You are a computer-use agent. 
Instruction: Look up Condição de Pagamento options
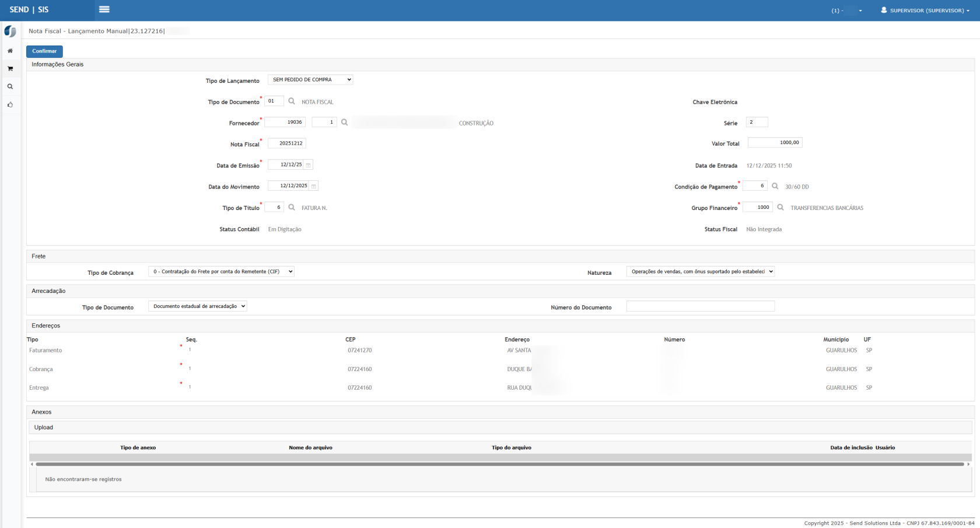(x=775, y=186)
